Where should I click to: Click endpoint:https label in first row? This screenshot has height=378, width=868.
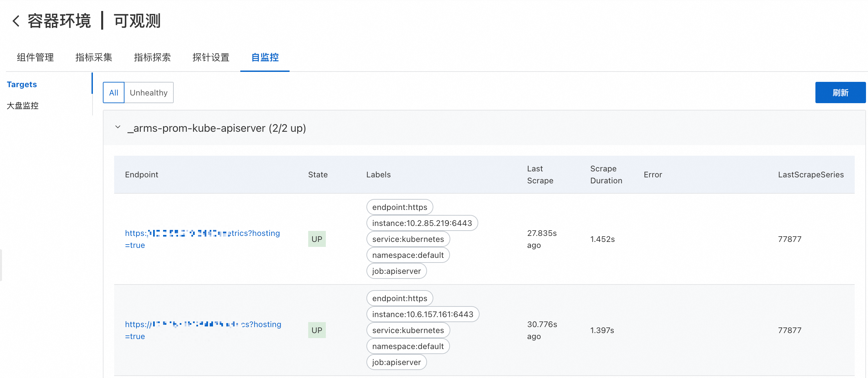[x=400, y=207]
